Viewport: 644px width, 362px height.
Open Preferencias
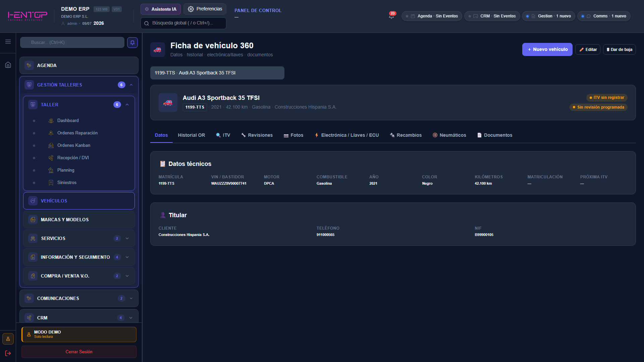(205, 9)
